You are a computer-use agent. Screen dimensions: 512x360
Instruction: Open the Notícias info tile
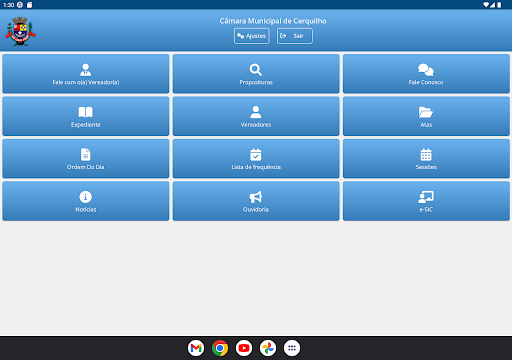pos(86,201)
